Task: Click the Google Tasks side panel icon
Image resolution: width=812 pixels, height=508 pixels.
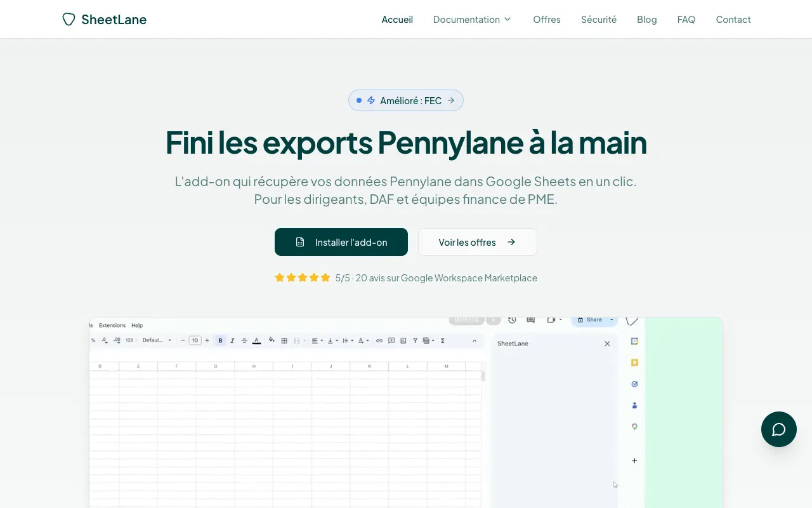Action: [x=634, y=384]
